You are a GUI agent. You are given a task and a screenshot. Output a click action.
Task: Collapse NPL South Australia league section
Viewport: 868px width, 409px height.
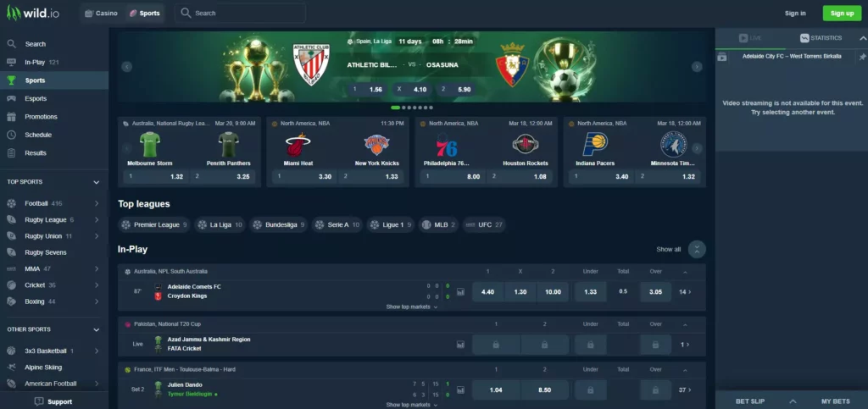click(x=685, y=272)
